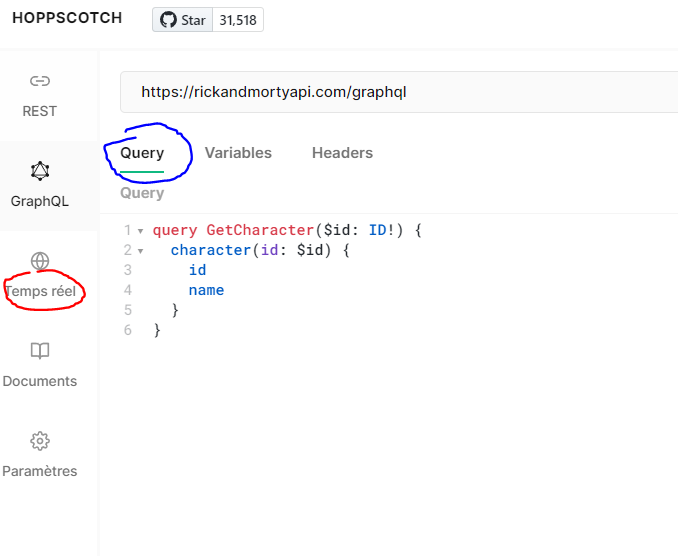Switch to the Headers tab
678x556 pixels.
pos(342,153)
